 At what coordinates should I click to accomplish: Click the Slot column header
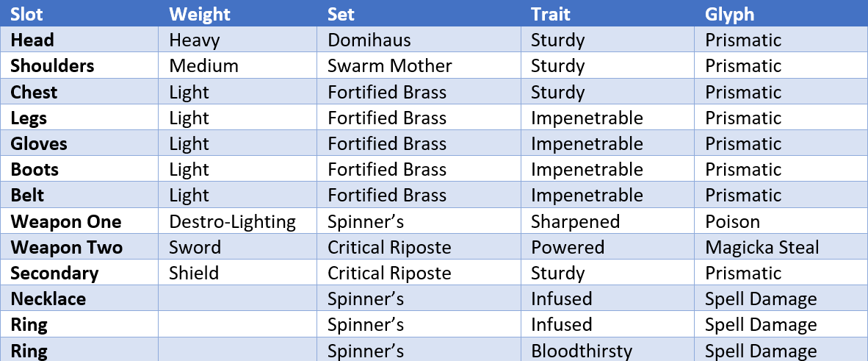tap(26, 14)
